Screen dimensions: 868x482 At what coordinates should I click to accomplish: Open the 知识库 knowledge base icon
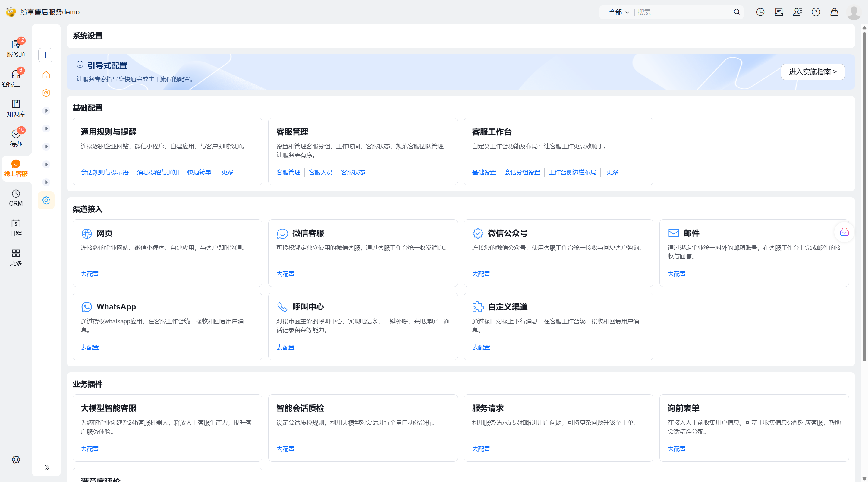[x=15, y=108]
